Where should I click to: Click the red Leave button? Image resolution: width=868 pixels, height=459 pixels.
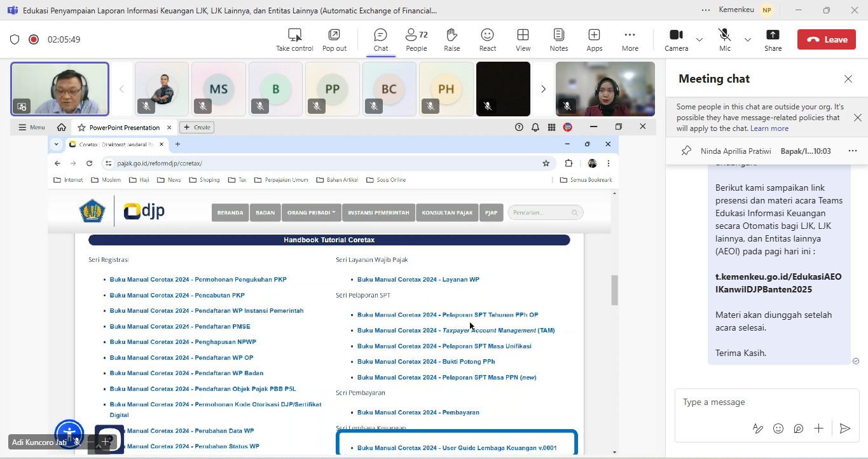click(x=826, y=39)
